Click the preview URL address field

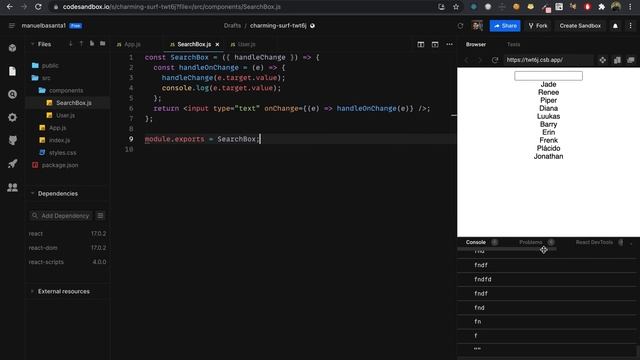tap(548, 60)
